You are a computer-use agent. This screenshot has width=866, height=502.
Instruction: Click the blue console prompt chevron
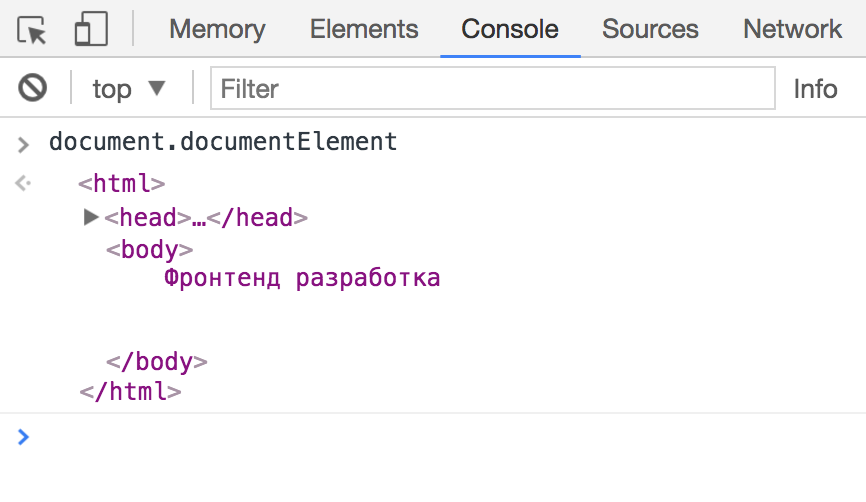24,436
